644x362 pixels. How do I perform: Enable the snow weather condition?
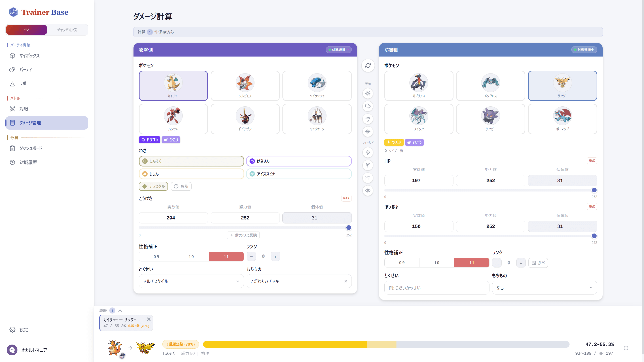368,132
